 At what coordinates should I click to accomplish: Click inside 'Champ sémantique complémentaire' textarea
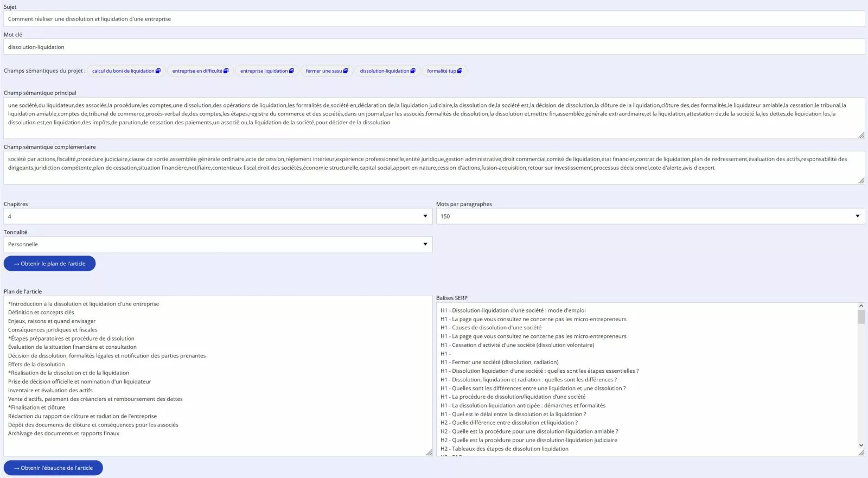point(434,168)
